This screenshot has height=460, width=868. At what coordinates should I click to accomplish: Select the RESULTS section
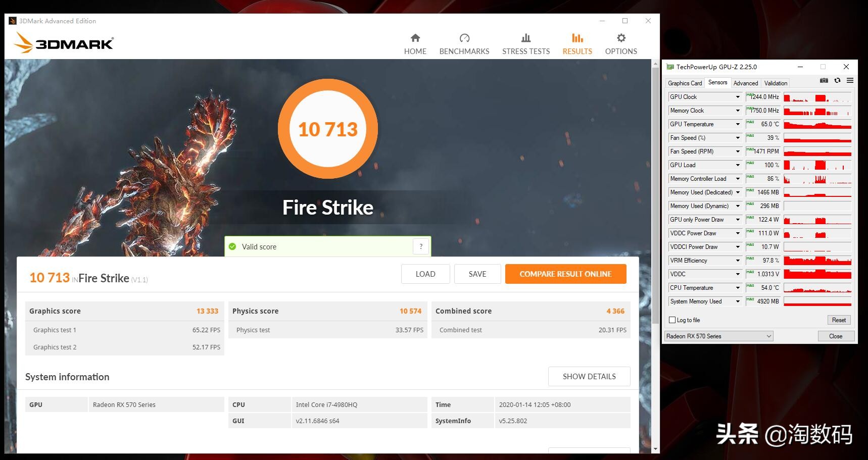[577, 44]
